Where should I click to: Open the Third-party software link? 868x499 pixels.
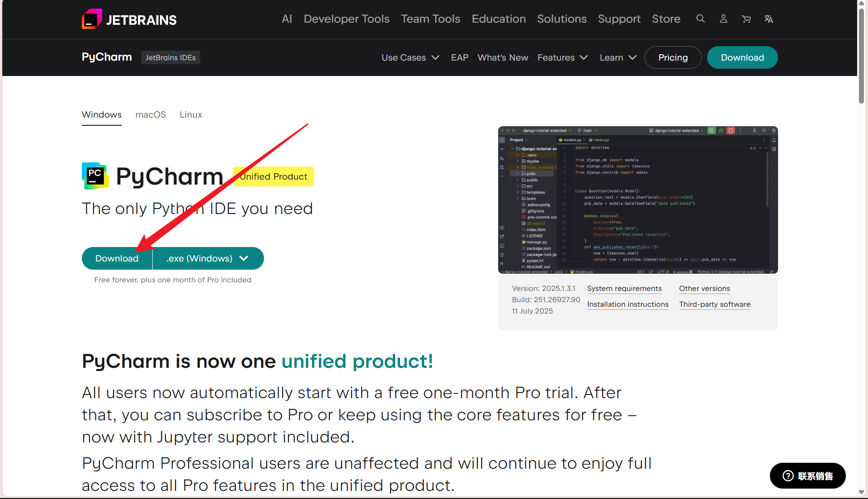pyautogui.click(x=715, y=304)
